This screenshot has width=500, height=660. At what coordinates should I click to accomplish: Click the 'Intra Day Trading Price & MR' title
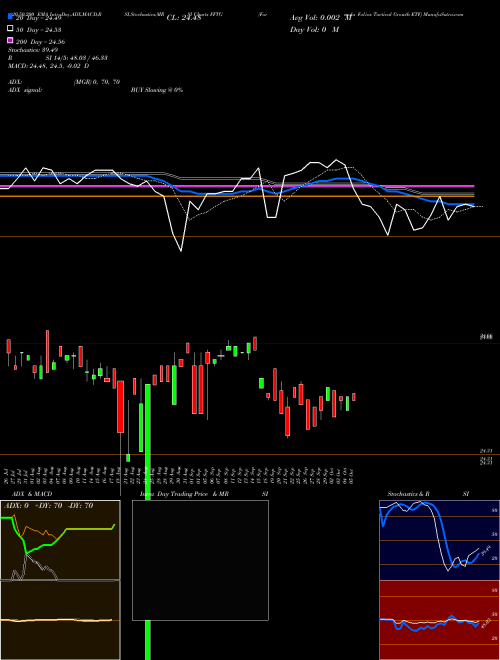184,494
